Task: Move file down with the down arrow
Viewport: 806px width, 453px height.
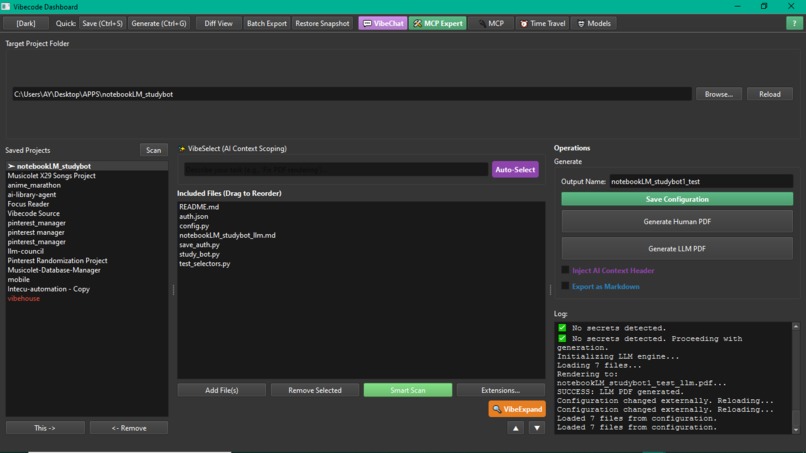Action: (537, 428)
